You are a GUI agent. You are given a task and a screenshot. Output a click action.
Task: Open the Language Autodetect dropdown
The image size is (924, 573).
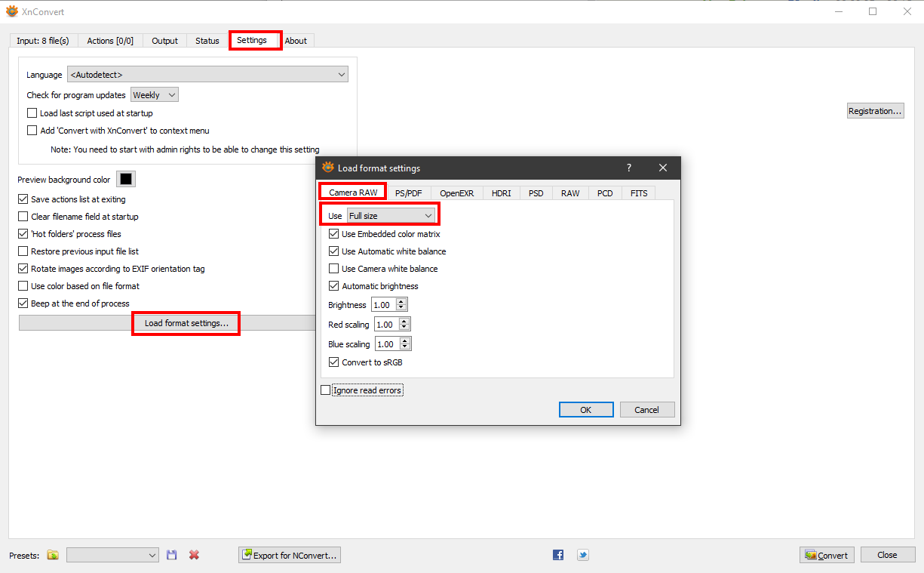pos(207,75)
